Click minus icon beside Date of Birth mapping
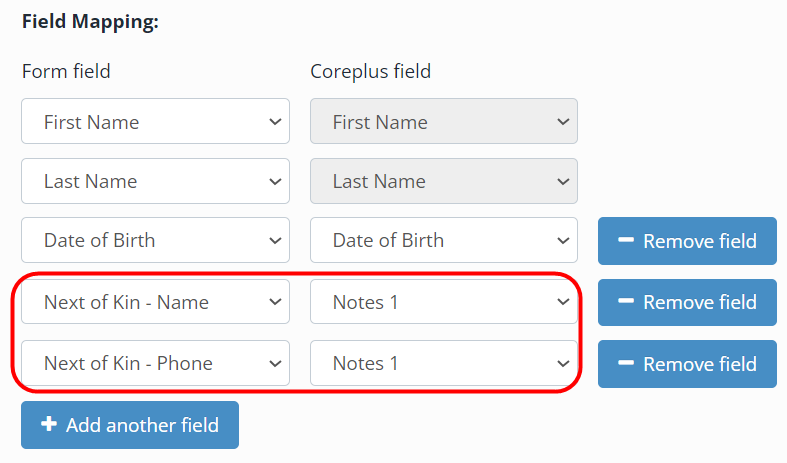 [x=625, y=240]
